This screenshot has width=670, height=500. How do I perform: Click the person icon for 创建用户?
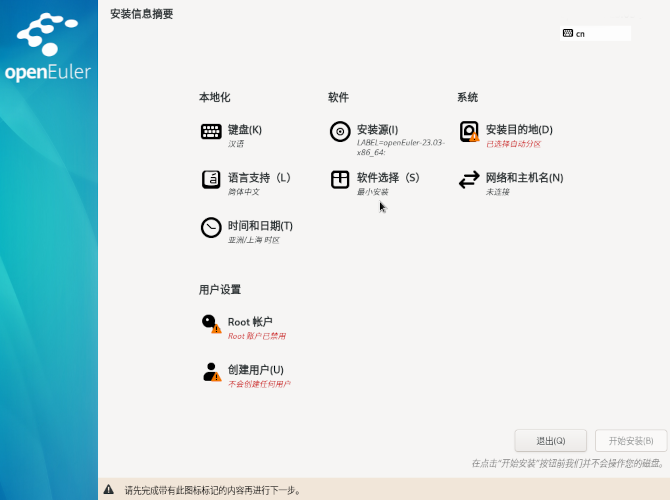pyautogui.click(x=211, y=372)
